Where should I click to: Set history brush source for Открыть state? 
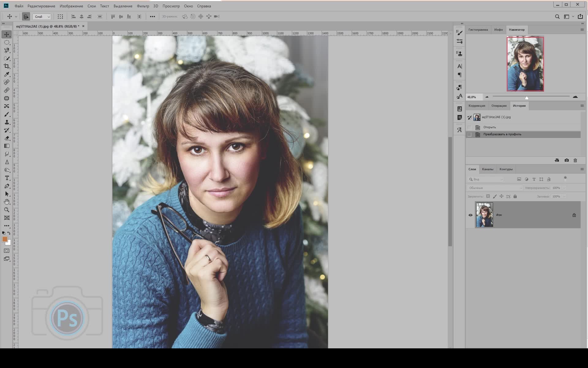(x=469, y=127)
